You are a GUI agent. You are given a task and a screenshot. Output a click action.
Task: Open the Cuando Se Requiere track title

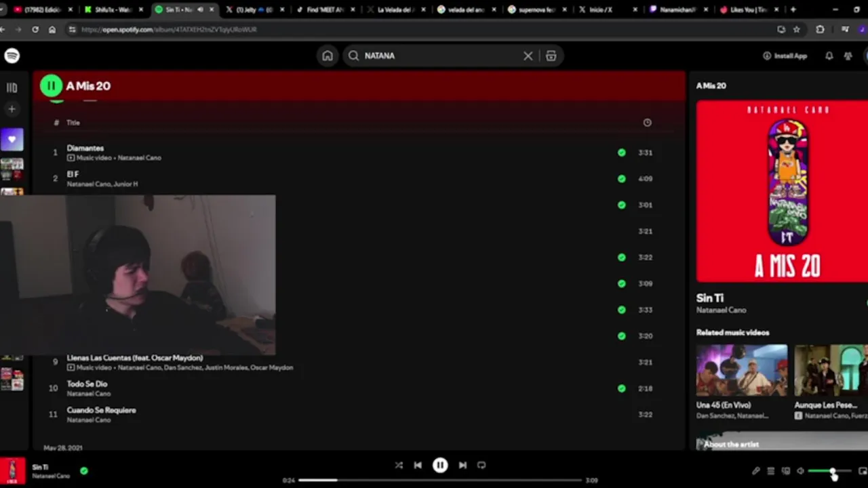coord(101,410)
